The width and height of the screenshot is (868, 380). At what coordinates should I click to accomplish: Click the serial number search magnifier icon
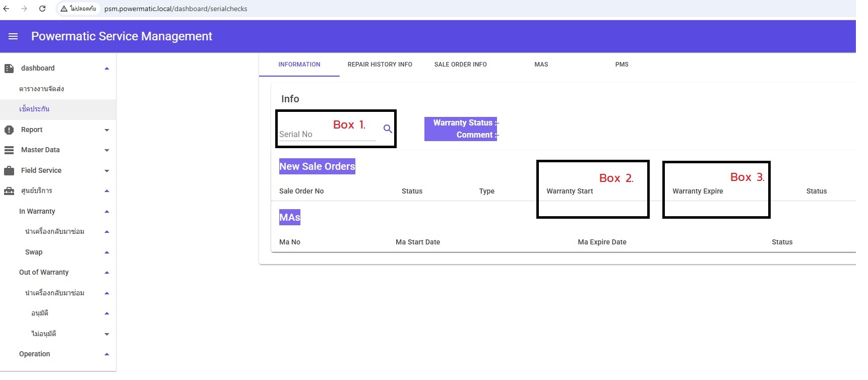[388, 129]
